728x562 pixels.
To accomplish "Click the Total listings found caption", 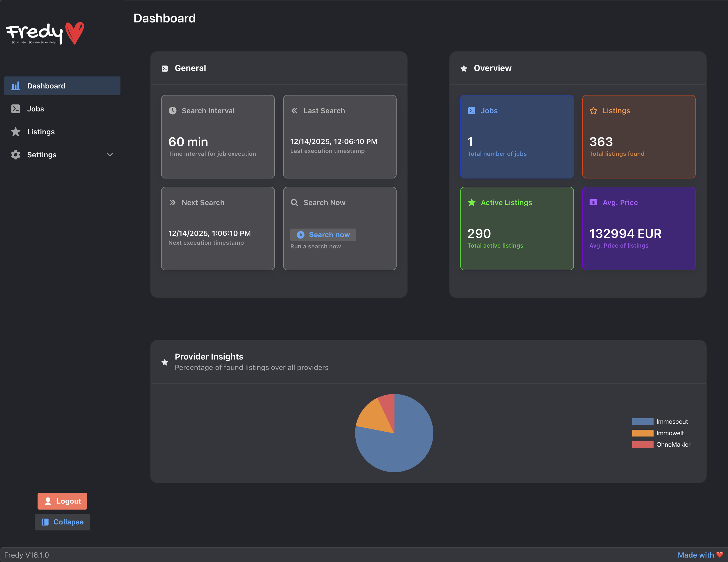I will [x=617, y=154].
